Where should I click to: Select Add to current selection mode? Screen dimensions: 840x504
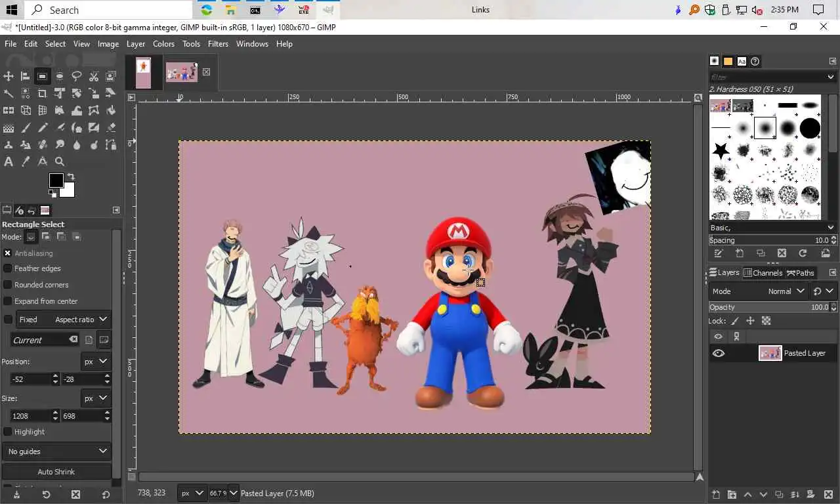click(x=46, y=237)
